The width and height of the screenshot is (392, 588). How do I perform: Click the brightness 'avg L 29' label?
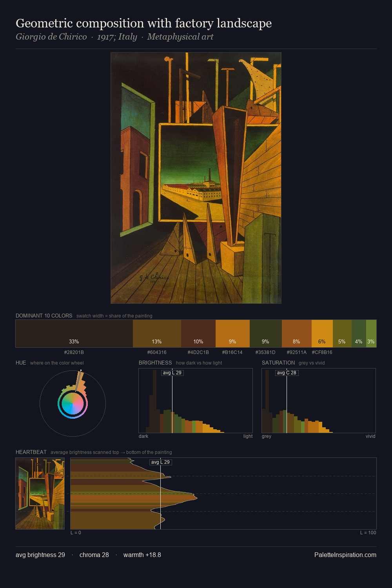(172, 373)
